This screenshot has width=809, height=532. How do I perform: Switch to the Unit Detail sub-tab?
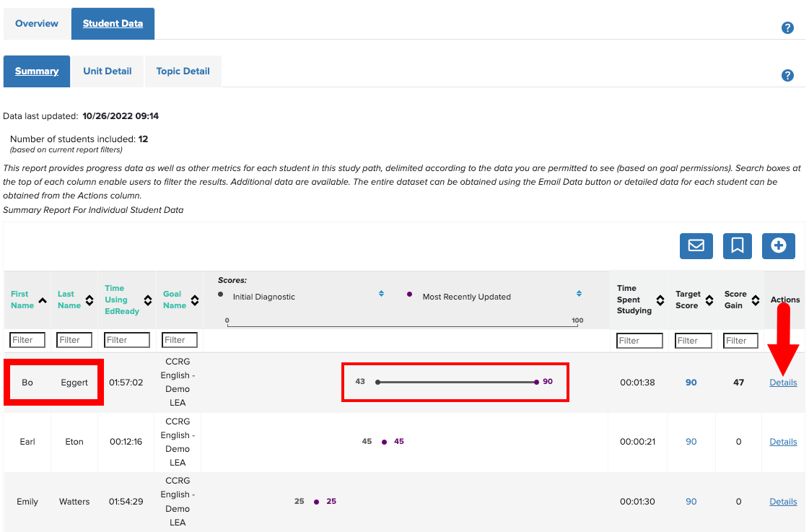108,71
